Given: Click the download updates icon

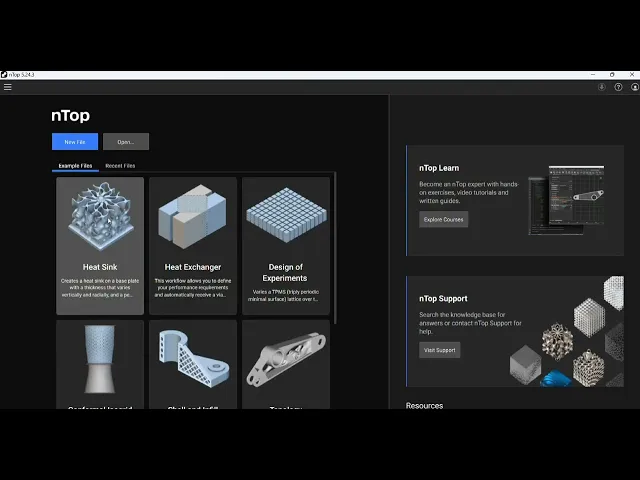Looking at the screenshot, I should click(602, 87).
